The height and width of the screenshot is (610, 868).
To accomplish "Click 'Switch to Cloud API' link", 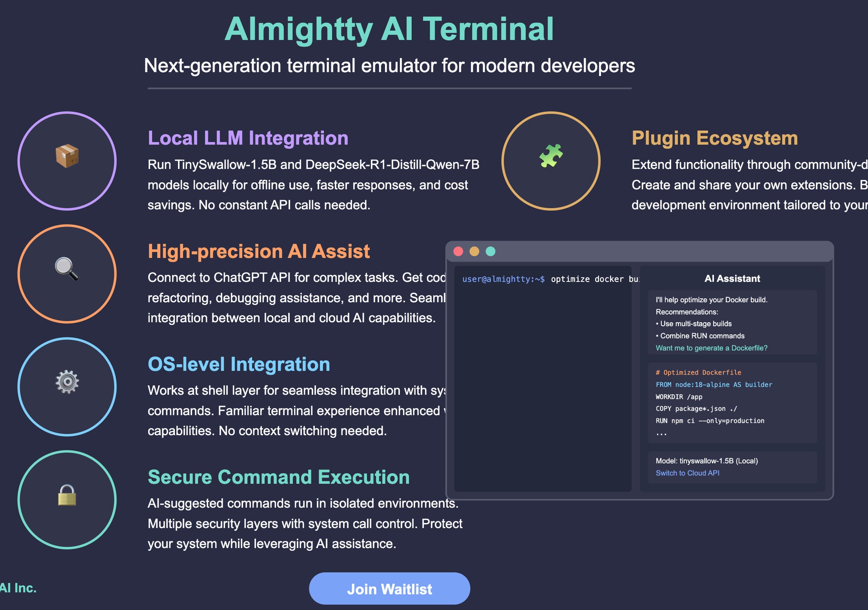I will point(687,473).
